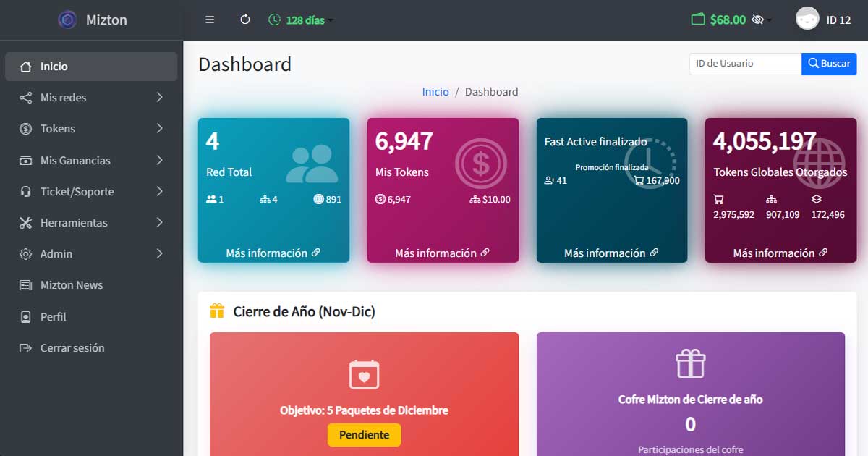
Task: Click the hamburger menu icon
Action: pos(210,20)
